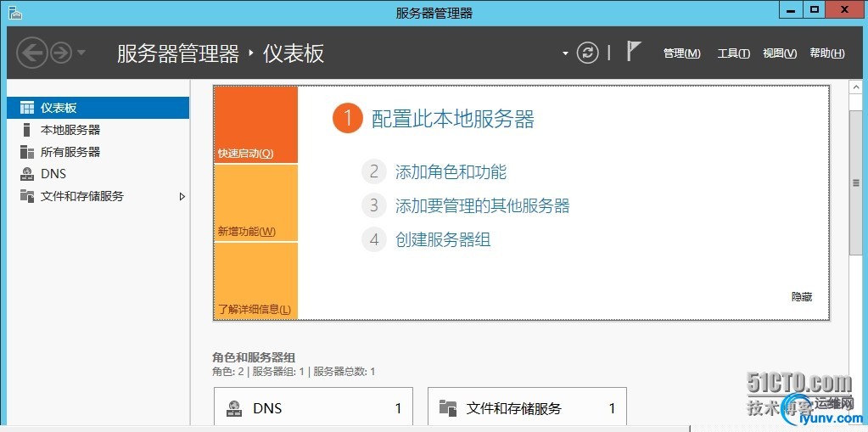Select the 新增功能(W) tile

[x=255, y=203]
